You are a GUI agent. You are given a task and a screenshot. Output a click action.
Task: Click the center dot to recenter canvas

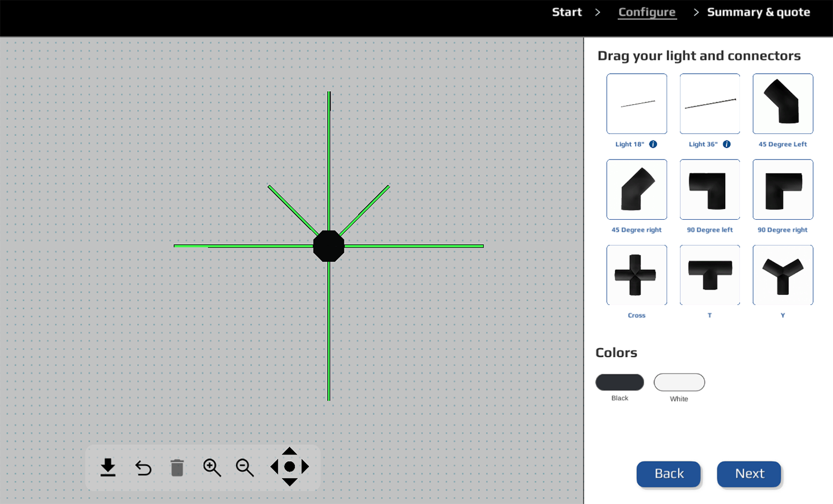tap(290, 466)
